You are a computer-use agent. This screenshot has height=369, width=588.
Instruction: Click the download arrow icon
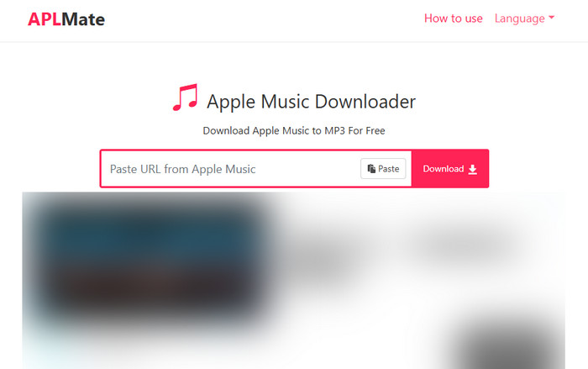pyautogui.click(x=473, y=169)
